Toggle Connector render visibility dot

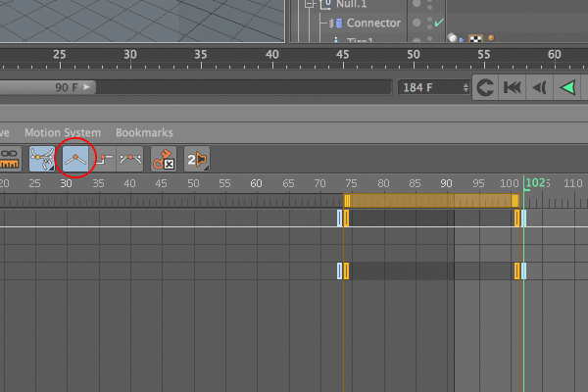point(430,26)
